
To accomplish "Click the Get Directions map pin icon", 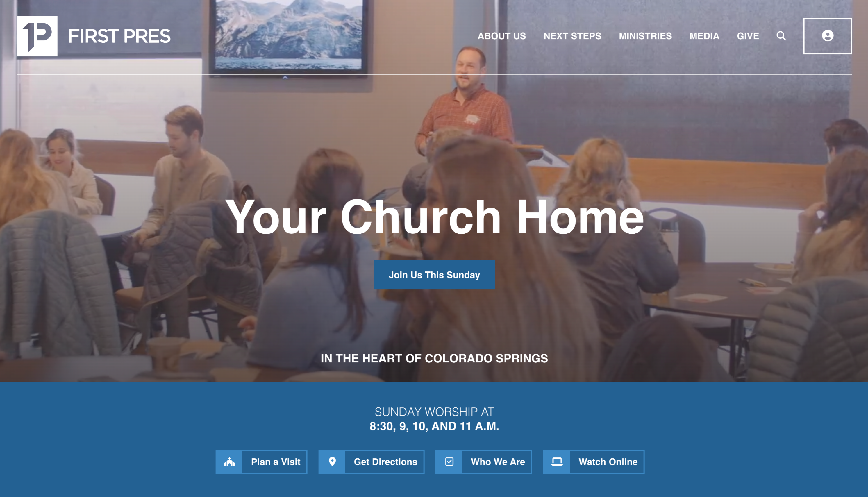I will (x=332, y=462).
